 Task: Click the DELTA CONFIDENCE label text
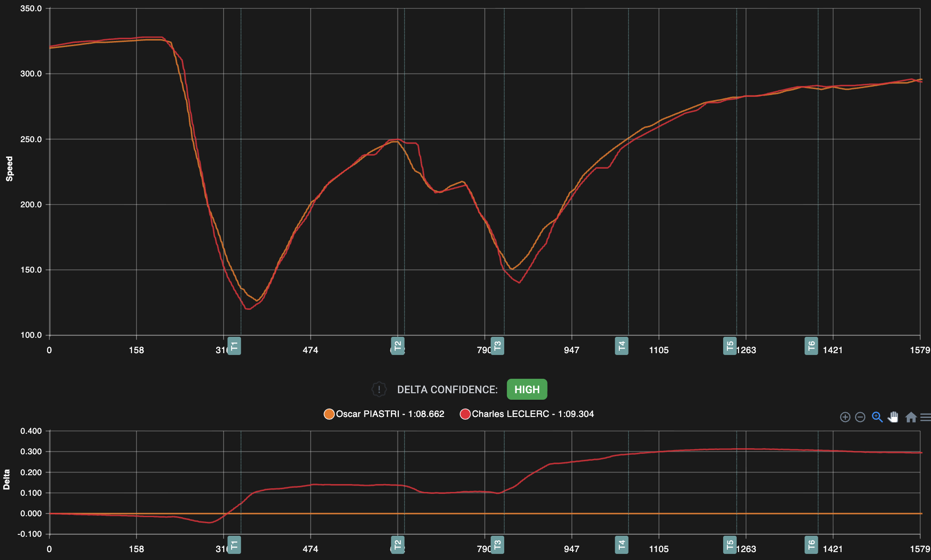tap(447, 389)
